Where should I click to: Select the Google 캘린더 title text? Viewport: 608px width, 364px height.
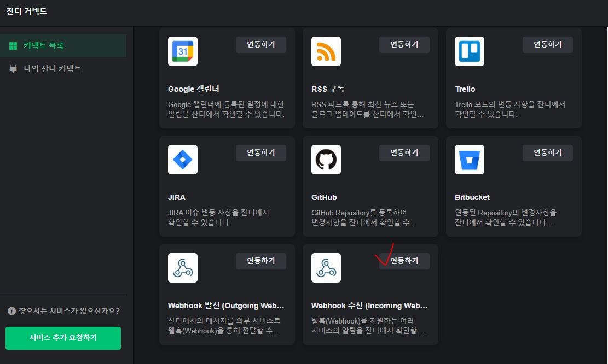click(194, 89)
